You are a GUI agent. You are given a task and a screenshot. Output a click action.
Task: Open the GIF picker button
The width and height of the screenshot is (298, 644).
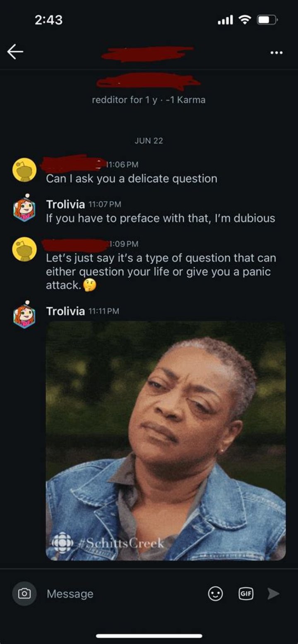click(x=246, y=594)
